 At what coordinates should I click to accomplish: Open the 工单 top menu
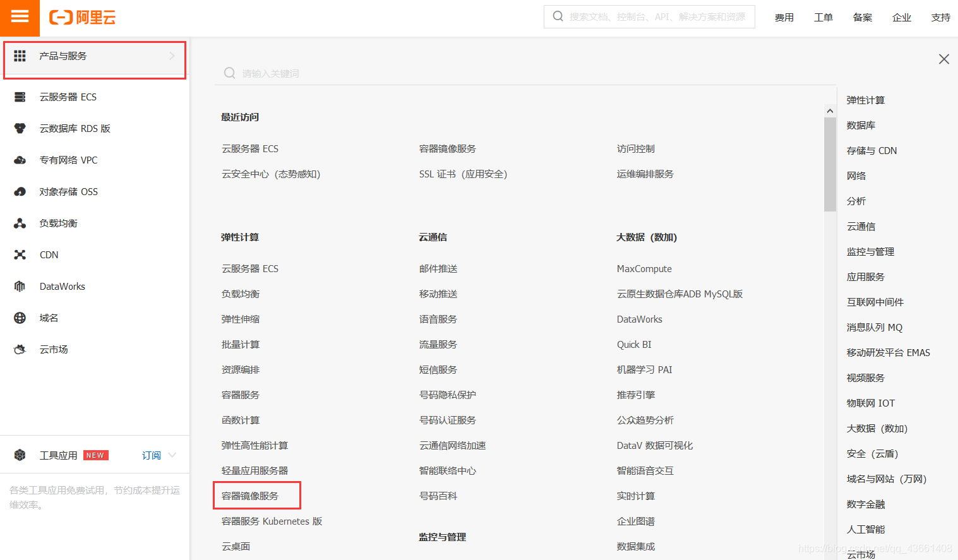coord(823,17)
